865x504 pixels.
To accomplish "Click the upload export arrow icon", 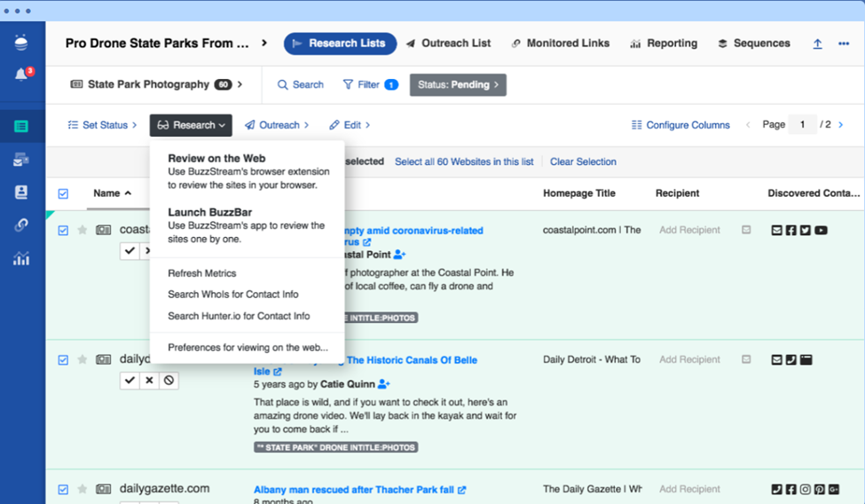I will tap(818, 43).
